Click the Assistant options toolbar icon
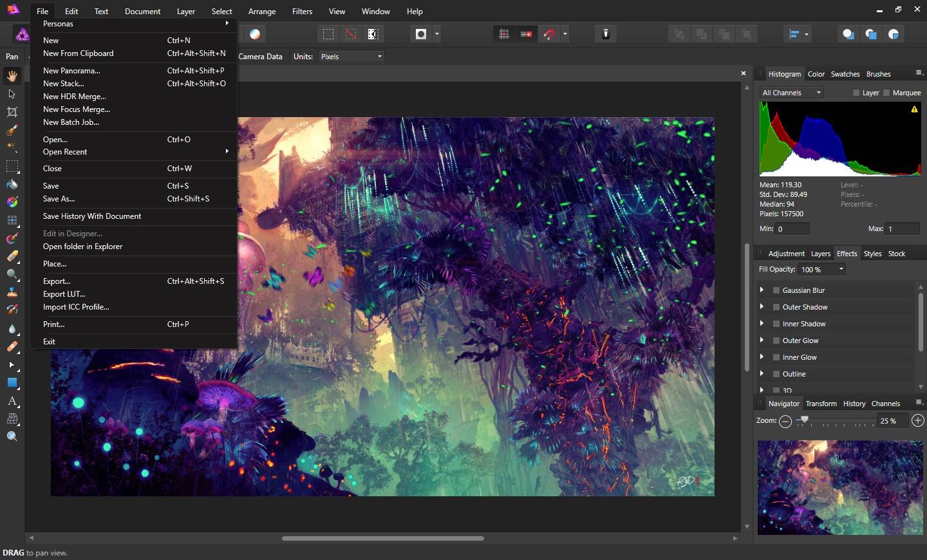The width and height of the screenshot is (927, 560). point(606,34)
